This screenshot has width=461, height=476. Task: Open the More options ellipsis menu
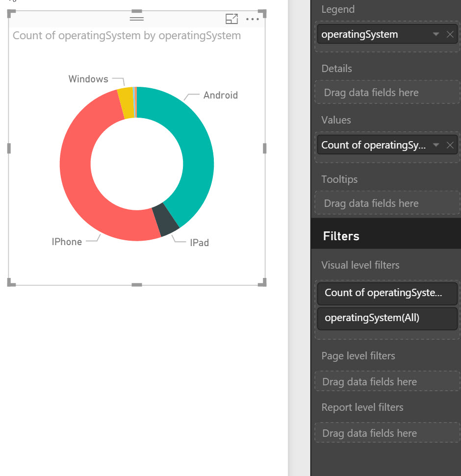(253, 19)
